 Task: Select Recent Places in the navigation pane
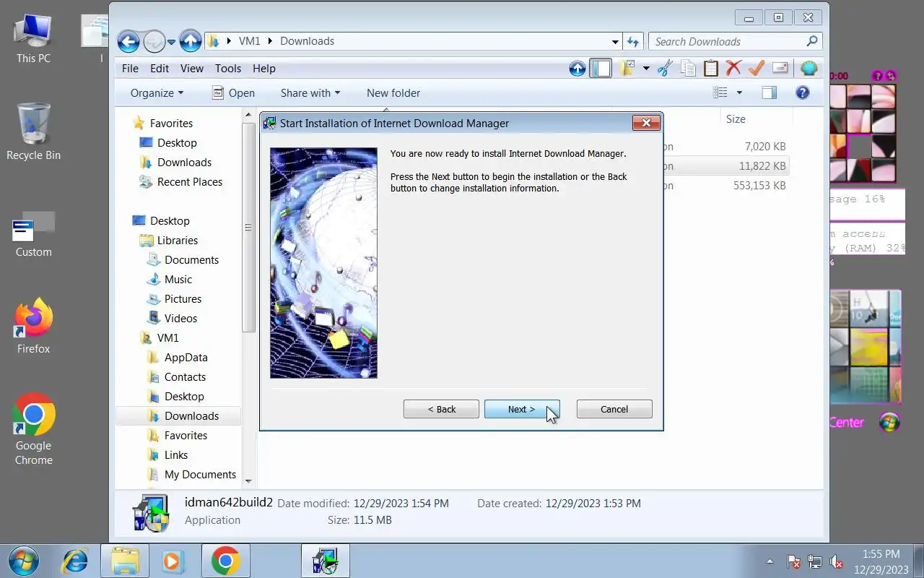pos(189,181)
